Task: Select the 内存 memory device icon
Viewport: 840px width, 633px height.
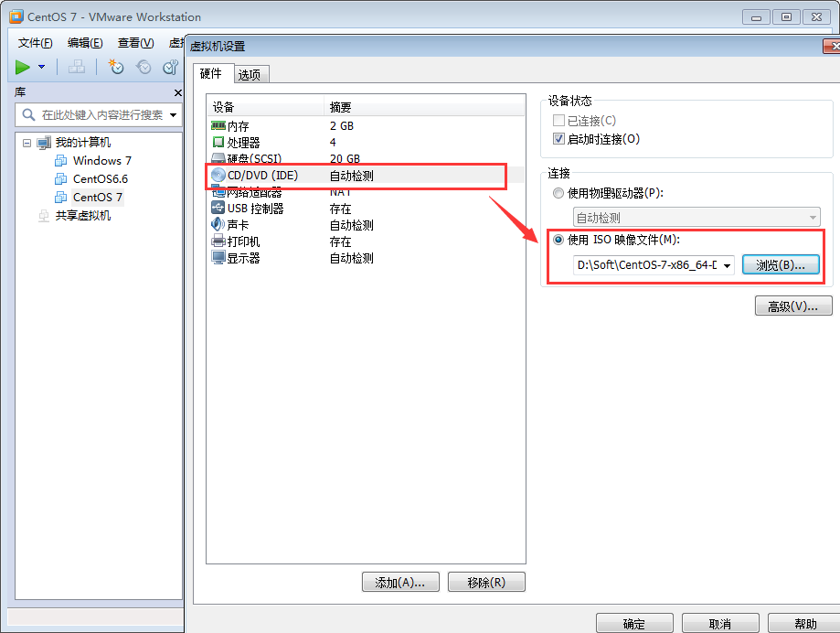Action: click(x=218, y=126)
